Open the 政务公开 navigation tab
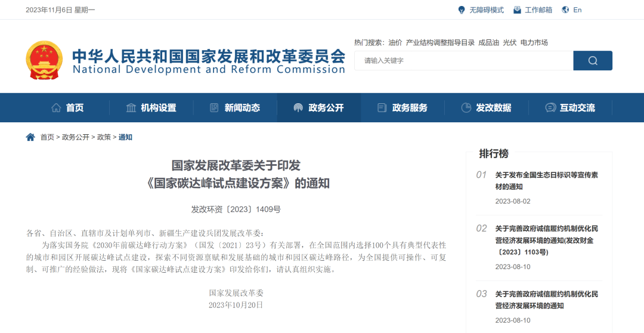This screenshot has width=644, height=333. coord(318,107)
